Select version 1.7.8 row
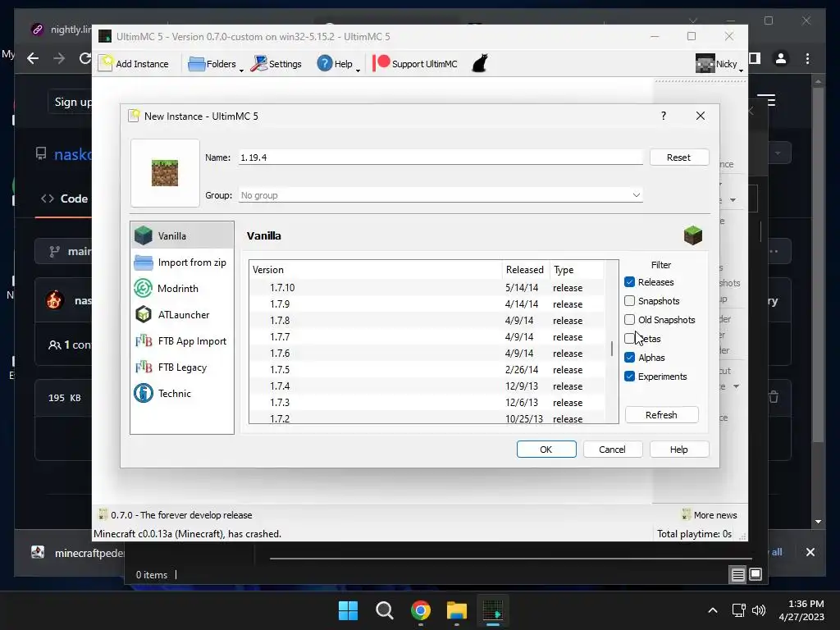Screen dimensions: 840x630 coord(427,321)
